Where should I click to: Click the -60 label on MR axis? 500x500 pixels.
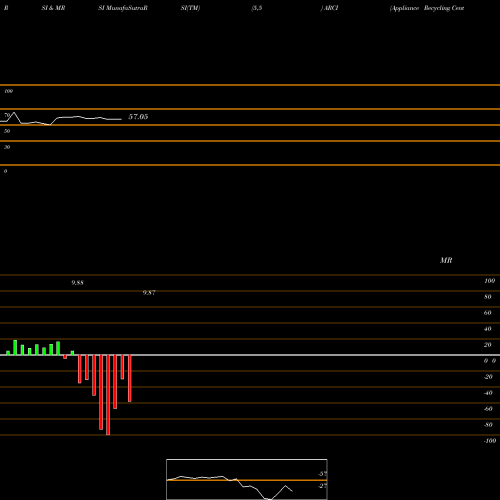pos(488,409)
